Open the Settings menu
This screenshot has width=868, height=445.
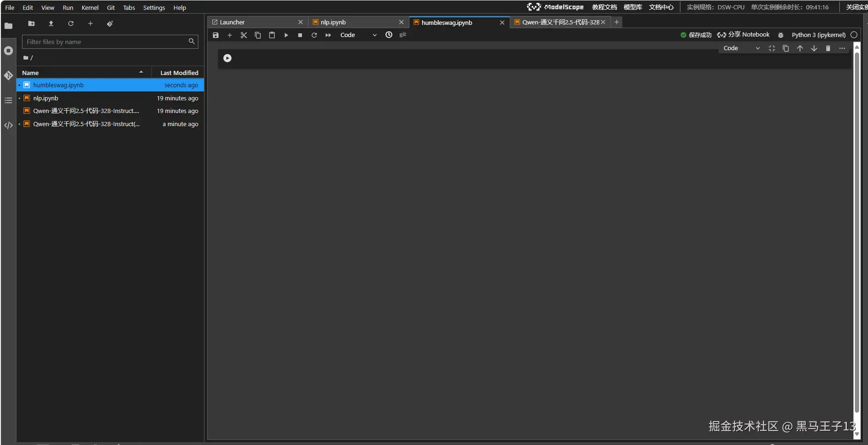[154, 8]
